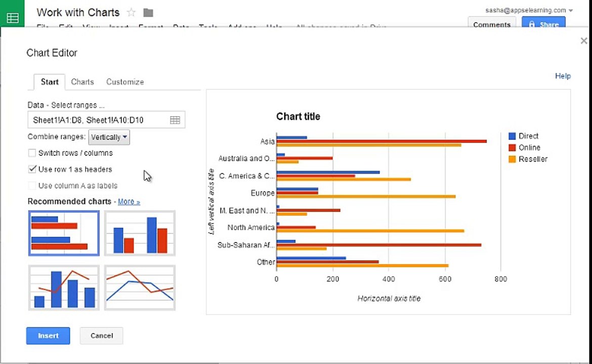
Task: Select the line chart thumbnail
Action: (x=140, y=288)
